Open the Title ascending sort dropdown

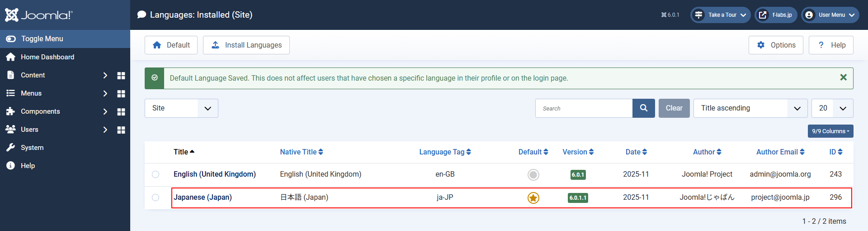(750, 108)
